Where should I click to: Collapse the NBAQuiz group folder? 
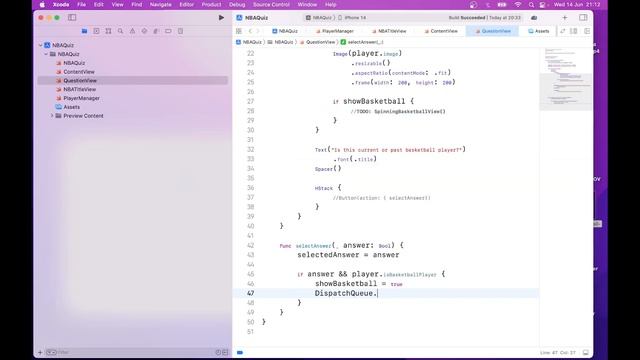pyautogui.click(x=46, y=54)
